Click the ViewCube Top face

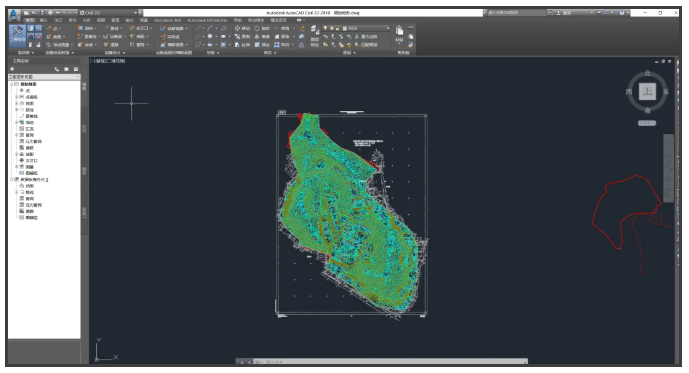(x=647, y=91)
